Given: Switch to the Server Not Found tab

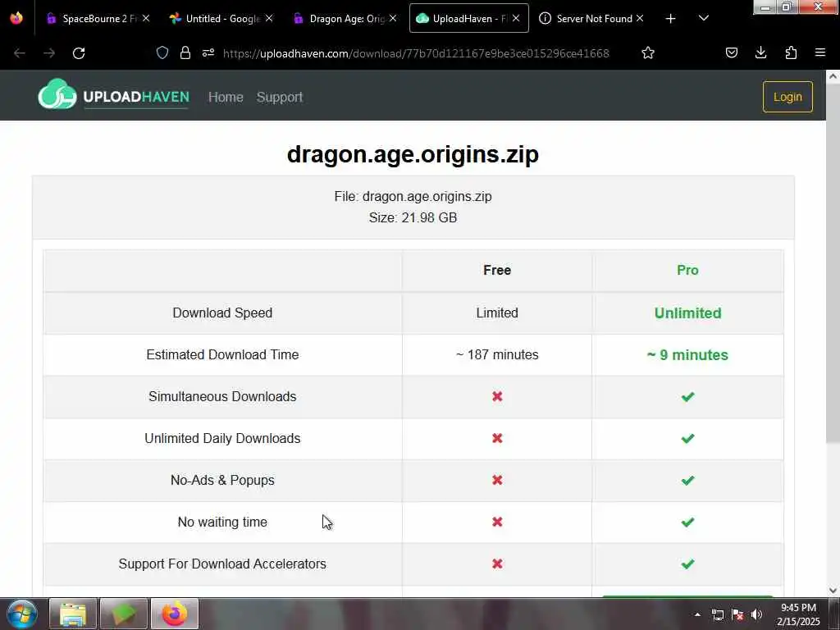Looking at the screenshot, I should (592, 18).
